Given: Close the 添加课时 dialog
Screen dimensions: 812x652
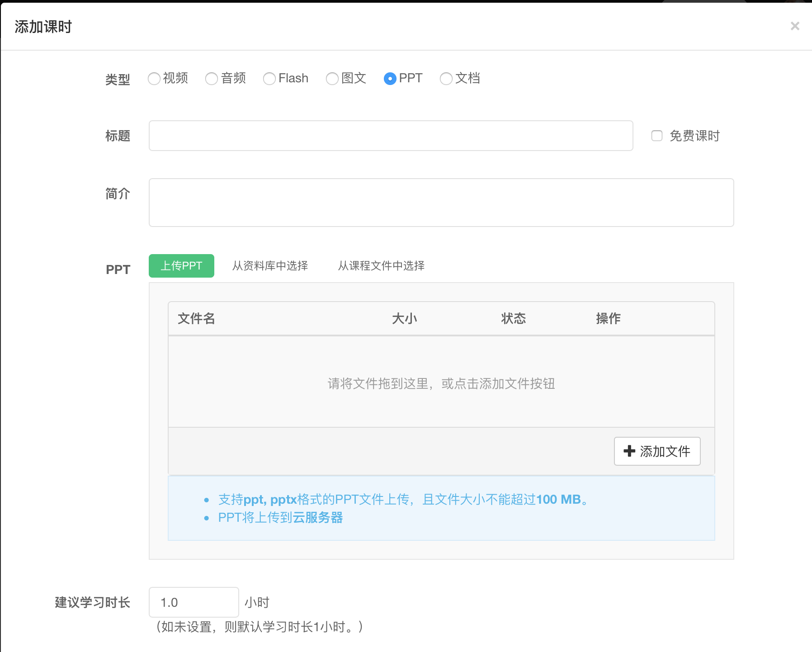Looking at the screenshot, I should point(794,26).
